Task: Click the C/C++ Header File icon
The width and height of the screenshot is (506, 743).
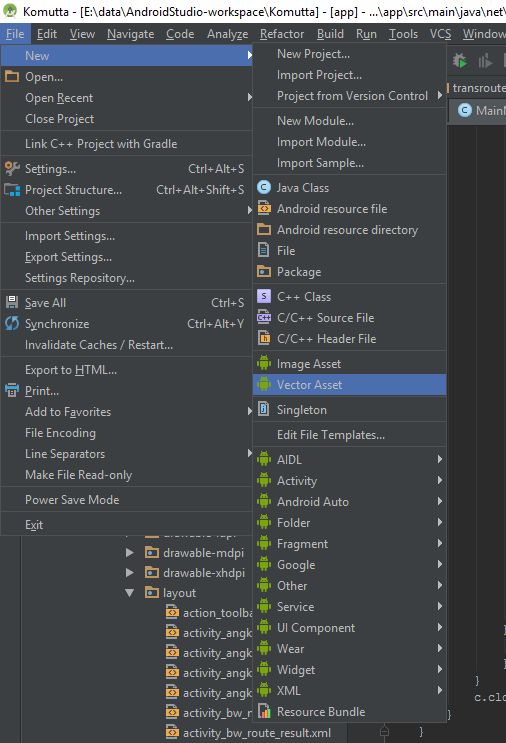Action: [x=264, y=338]
